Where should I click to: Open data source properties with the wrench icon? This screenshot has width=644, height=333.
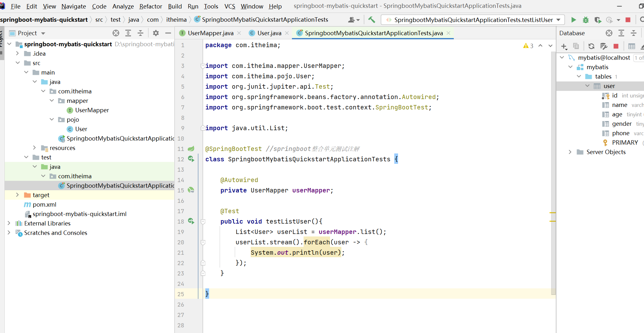(603, 46)
